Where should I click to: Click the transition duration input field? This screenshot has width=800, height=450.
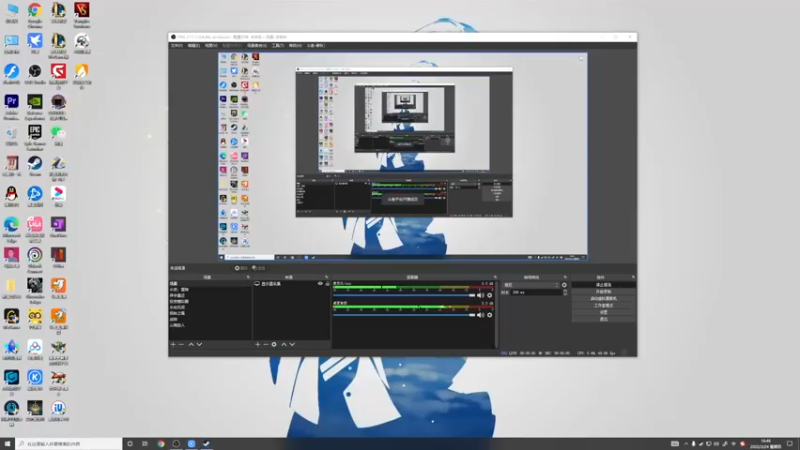[x=536, y=292]
